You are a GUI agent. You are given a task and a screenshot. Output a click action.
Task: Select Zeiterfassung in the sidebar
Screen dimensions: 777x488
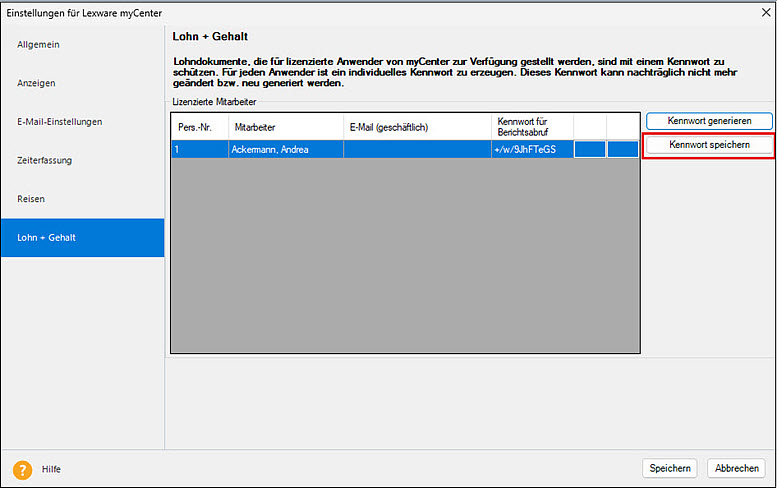pyautogui.click(x=45, y=160)
